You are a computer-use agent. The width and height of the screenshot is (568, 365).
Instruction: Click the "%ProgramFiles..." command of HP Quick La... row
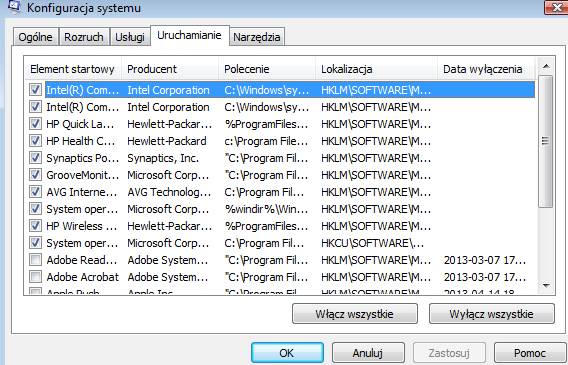point(266,124)
